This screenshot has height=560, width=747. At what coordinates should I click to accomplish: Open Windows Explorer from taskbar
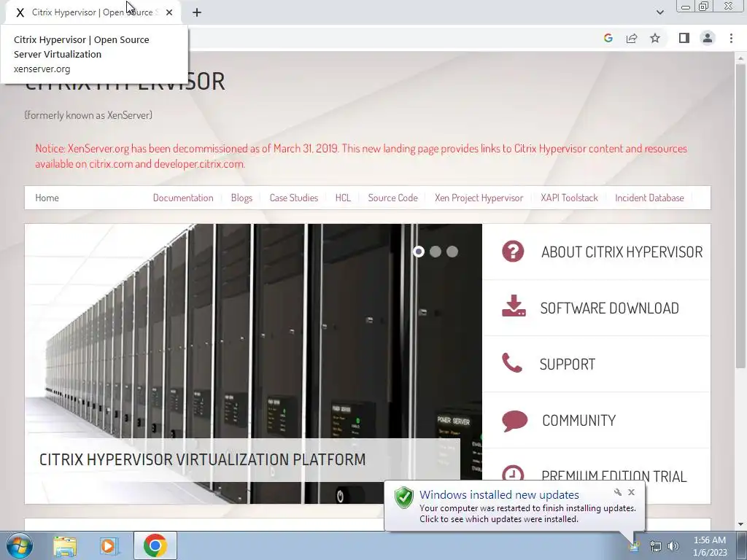pyautogui.click(x=65, y=545)
